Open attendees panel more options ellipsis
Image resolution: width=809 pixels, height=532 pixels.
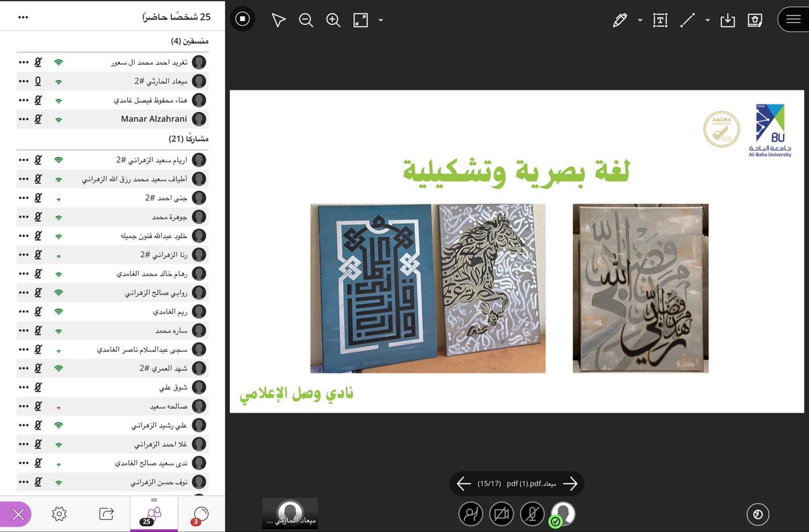click(23, 17)
